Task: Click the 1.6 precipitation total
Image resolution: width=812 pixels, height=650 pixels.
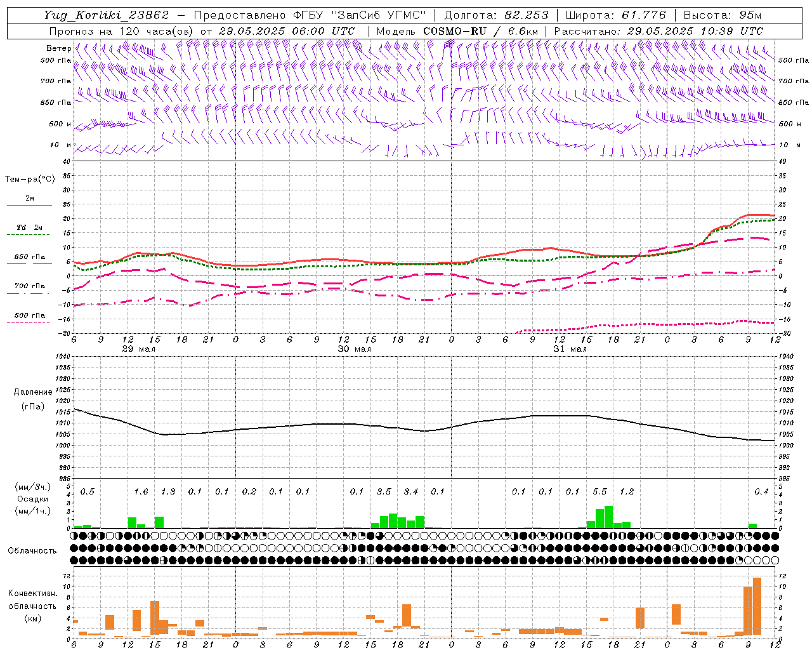Action: coord(141,492)
